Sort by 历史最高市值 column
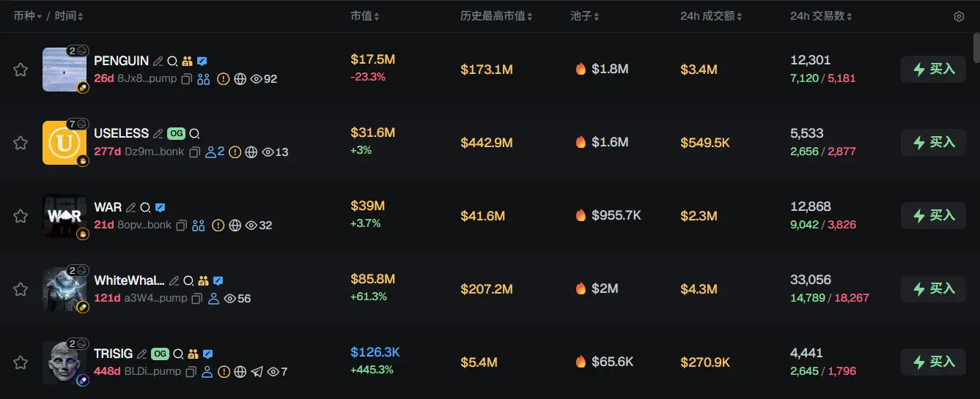The width and height of the screenshot is (980, 399). click(x=495, y=16)
